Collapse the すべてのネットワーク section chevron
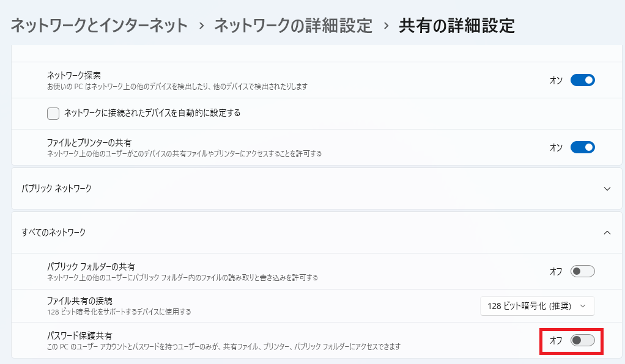 click(x=607, y=232)
